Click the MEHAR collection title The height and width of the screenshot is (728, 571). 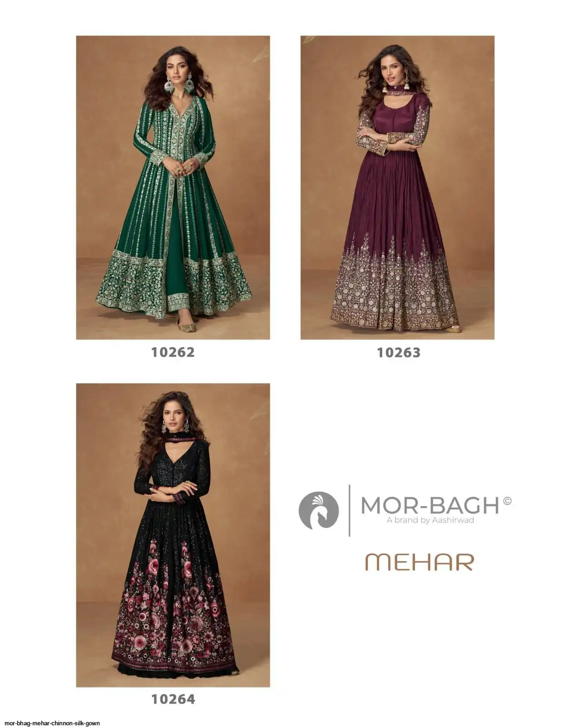419,562
